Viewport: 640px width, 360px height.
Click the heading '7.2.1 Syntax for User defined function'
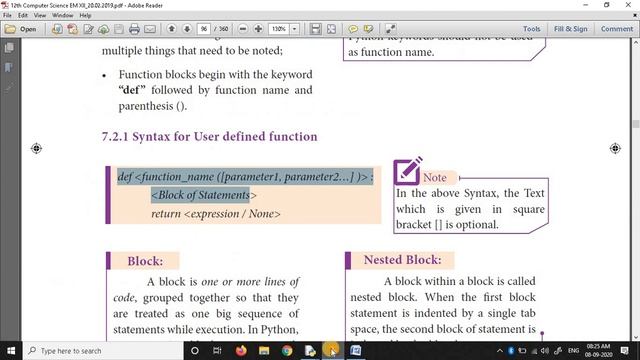(x=209, y=136)
